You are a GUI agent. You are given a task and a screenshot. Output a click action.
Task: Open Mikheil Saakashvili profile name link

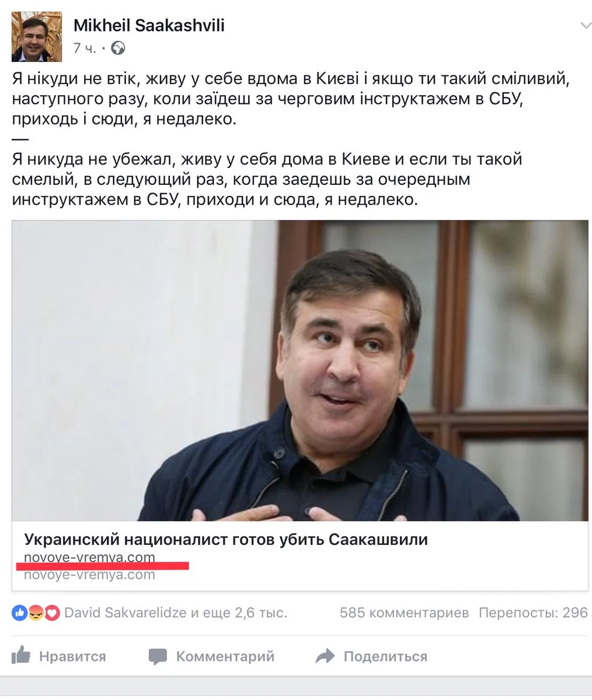149,25
